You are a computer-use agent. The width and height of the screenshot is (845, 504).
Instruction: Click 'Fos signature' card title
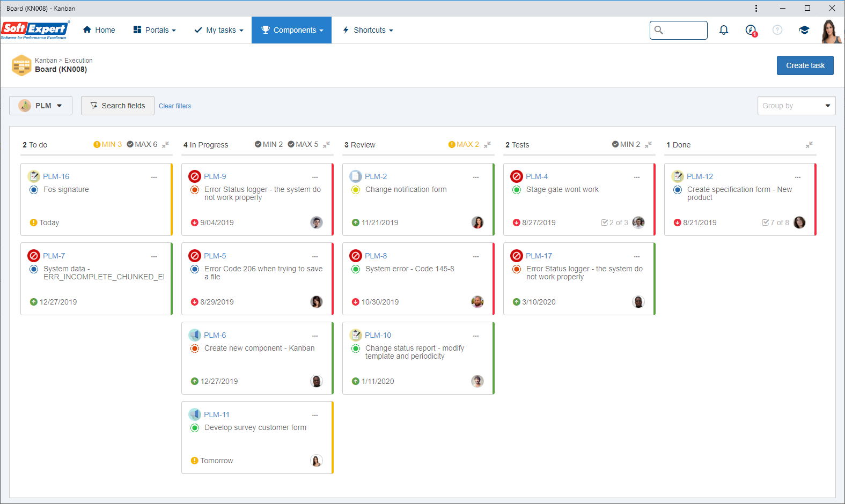(x=66, y=189)
